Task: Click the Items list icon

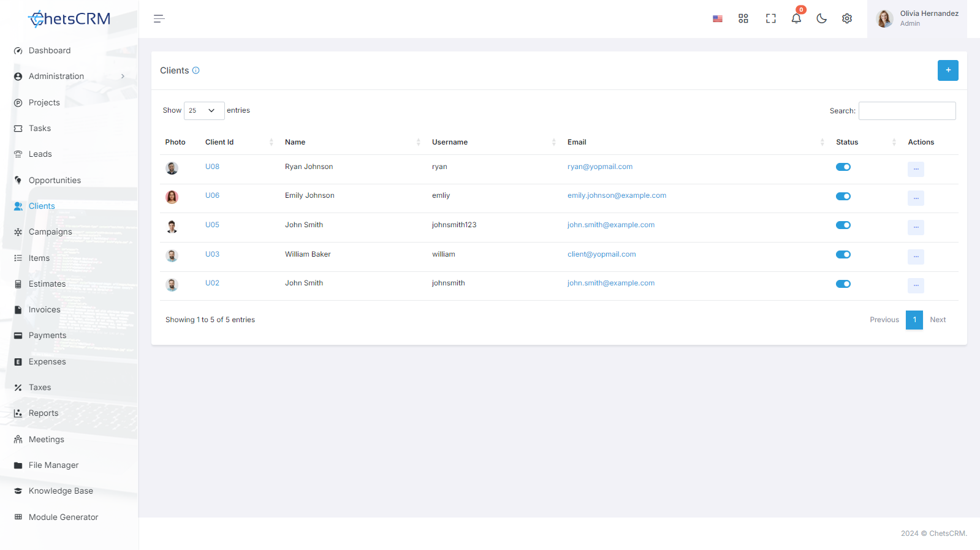Action: pos(18,258)
